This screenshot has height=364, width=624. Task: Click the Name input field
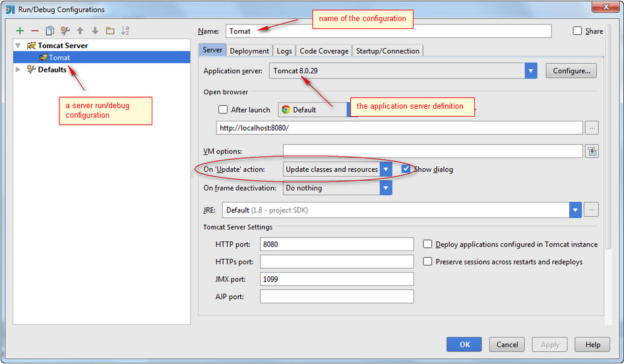click(389, 31)
